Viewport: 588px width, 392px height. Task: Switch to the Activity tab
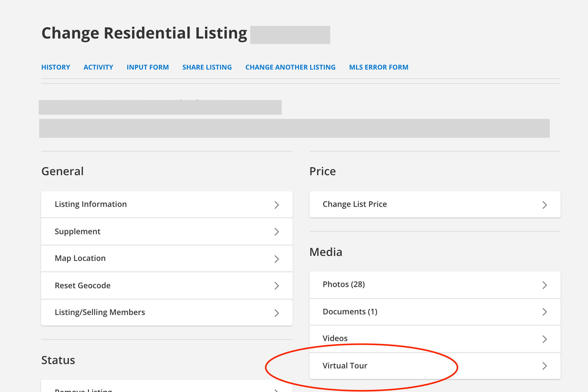(x=98, y=67)
